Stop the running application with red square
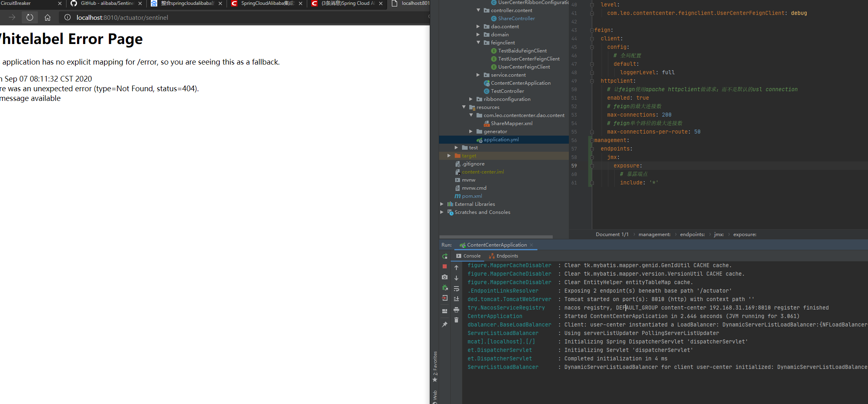868x404 pixels. [x=445, y=266]
